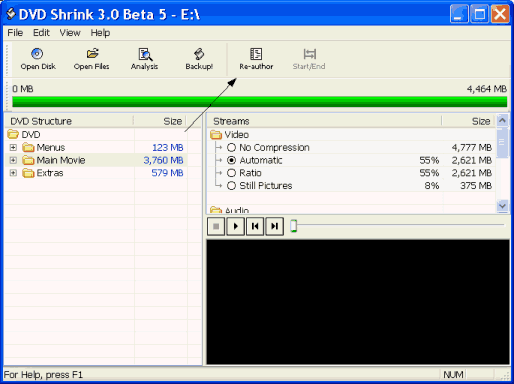
Task: Click the 0 MB label
Action: pyautogui.click(x=23, y=89)
